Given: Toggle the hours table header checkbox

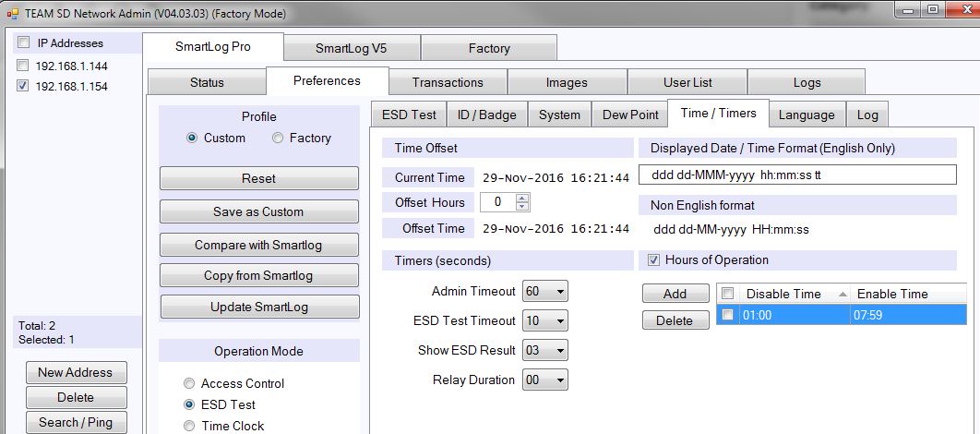Looking at the screenshot, I should (727, 294).
